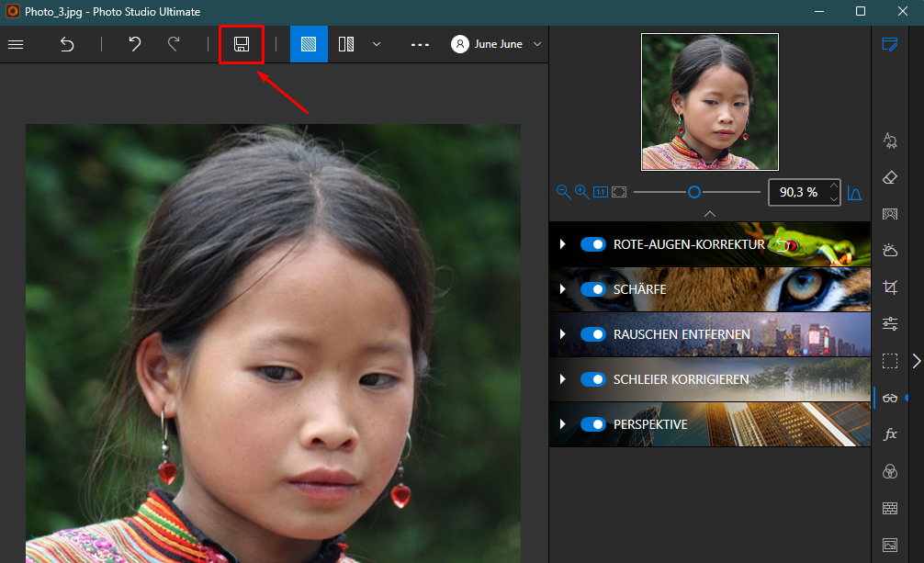Viewport: 924px width, 563px height.
Task: Expand the Schleier Korrigieren section
Action: click(x=563, y=379)
